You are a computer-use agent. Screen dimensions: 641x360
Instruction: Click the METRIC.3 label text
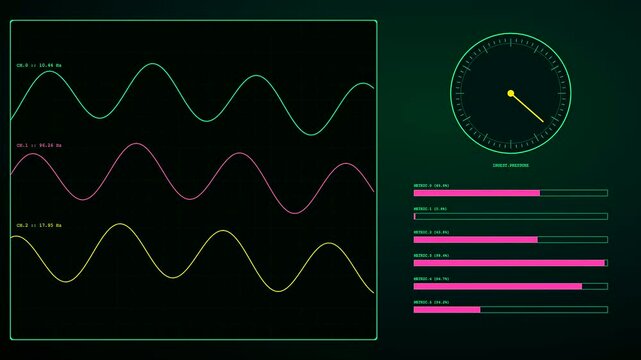coord(431,255)
